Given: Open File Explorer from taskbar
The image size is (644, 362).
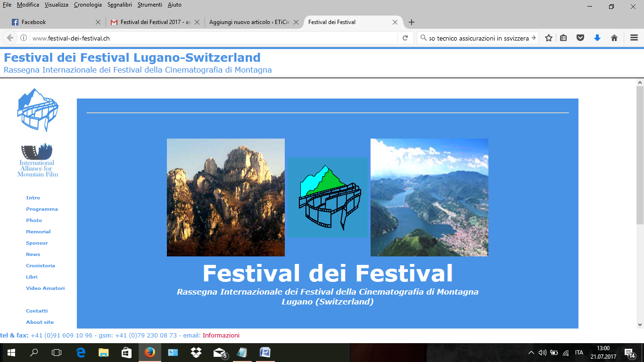Looking at the screenshot, I should (104, 353).
